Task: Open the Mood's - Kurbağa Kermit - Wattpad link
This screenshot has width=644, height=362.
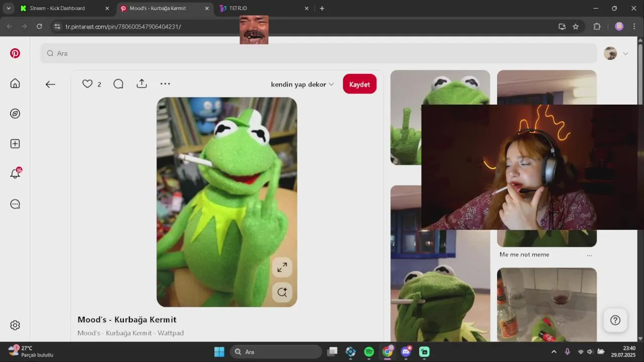Action: 131,333
